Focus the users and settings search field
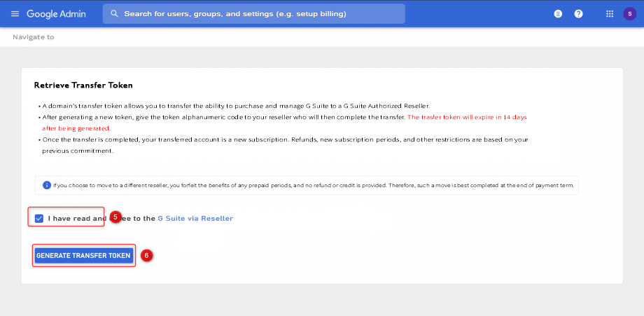Image resolution: width=644 pixels, height=316 pixels. pos(254,13)
